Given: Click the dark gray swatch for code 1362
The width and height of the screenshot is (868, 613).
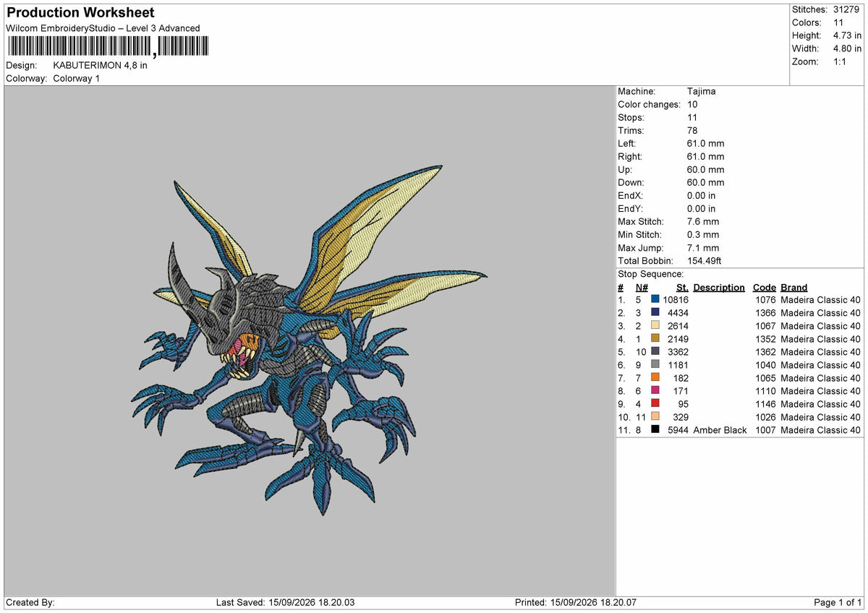Looking at the screenshot, I should click(655, 352).
